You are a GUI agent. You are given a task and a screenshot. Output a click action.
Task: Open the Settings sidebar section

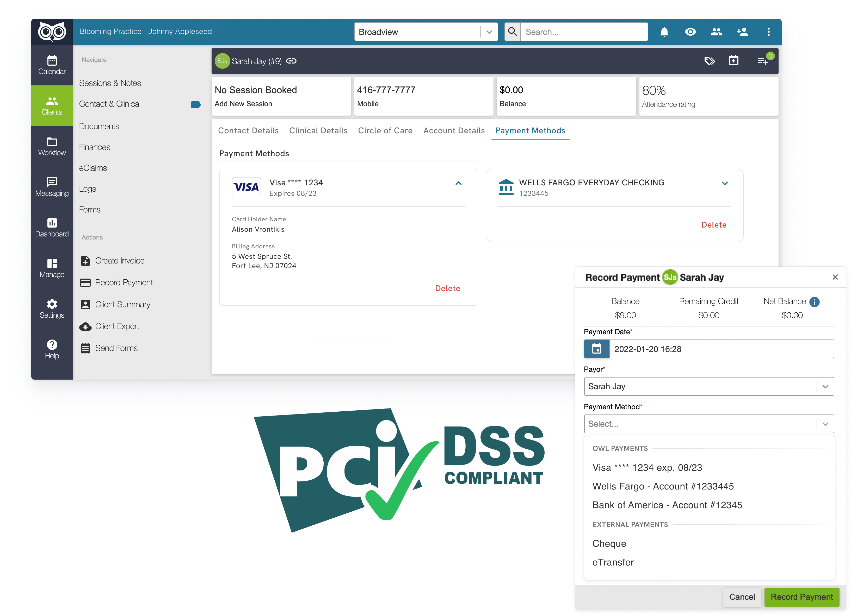pos(52,309)
